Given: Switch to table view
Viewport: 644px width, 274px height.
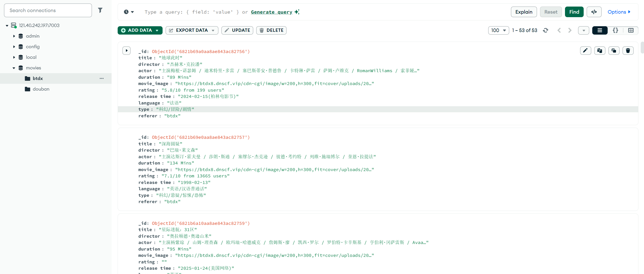Looking at the screenshot, I should tap(631, 30).
